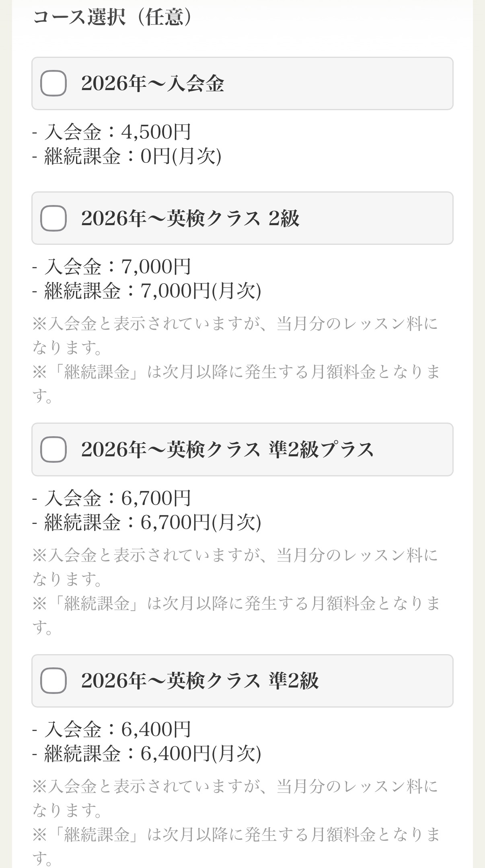Click the 2026年〜英検クラス 2級 label text
Screen dimensions: 485x868
coord(190,218)
